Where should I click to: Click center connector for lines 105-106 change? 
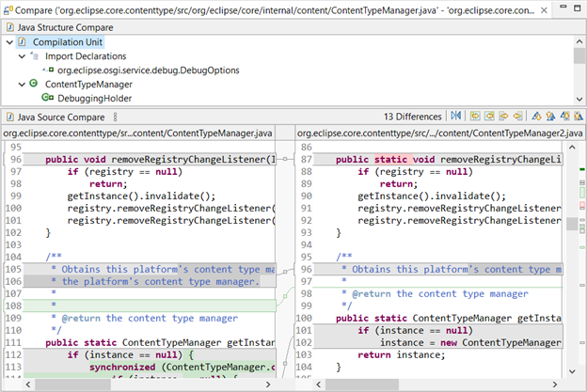coord(285,272)
